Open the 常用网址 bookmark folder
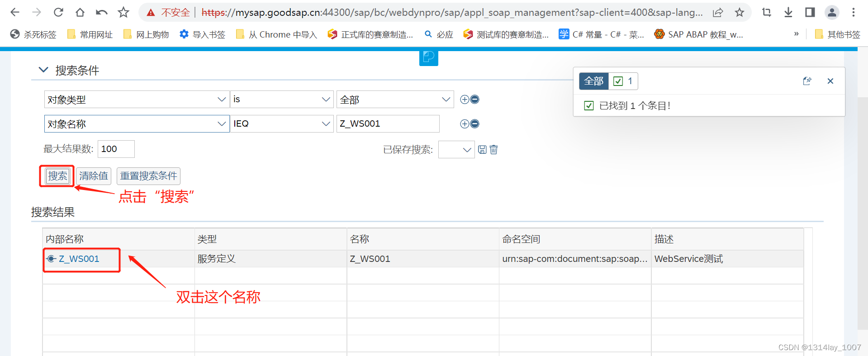868x356 pixels. tap(90, 34)
